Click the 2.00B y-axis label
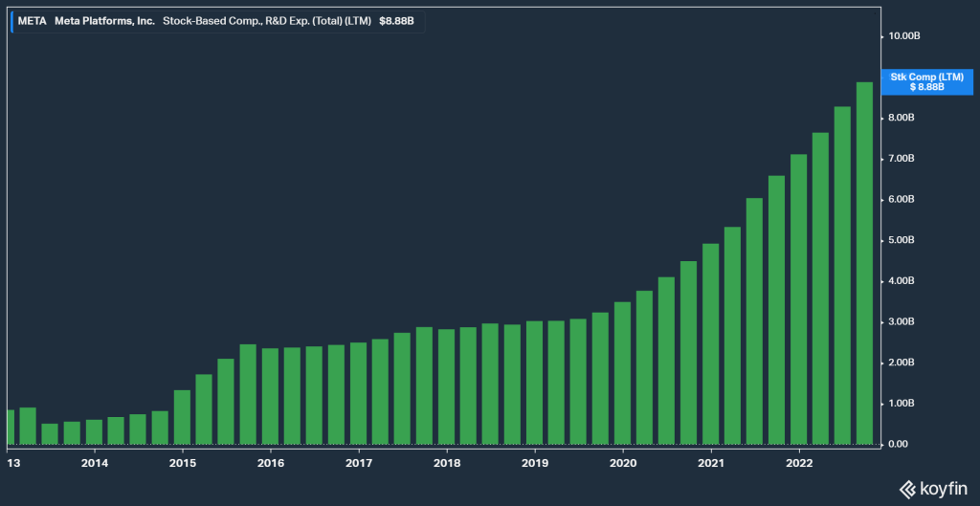This screenshot has height=506, width=980. pyautogui.click(x=901, y=363)
